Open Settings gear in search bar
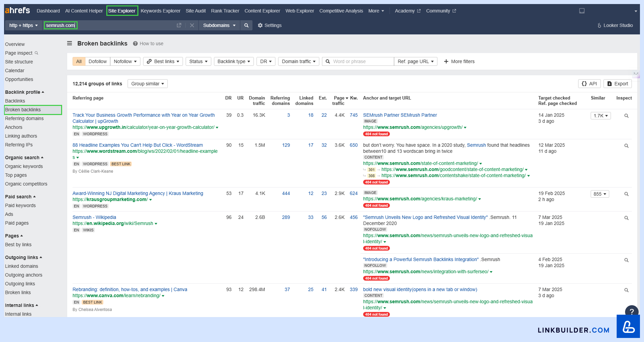The width and height of the screenshot is (644, 342). [x=270, y=25]
